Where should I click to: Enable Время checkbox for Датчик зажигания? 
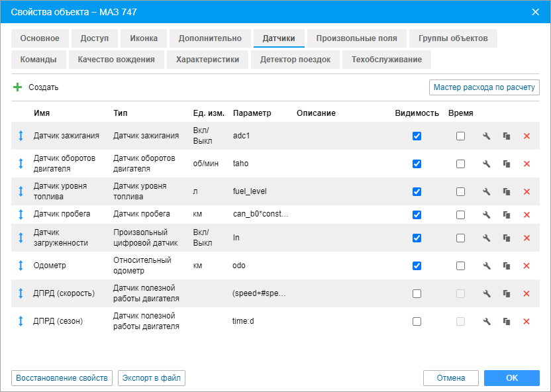tap(460, 136)
